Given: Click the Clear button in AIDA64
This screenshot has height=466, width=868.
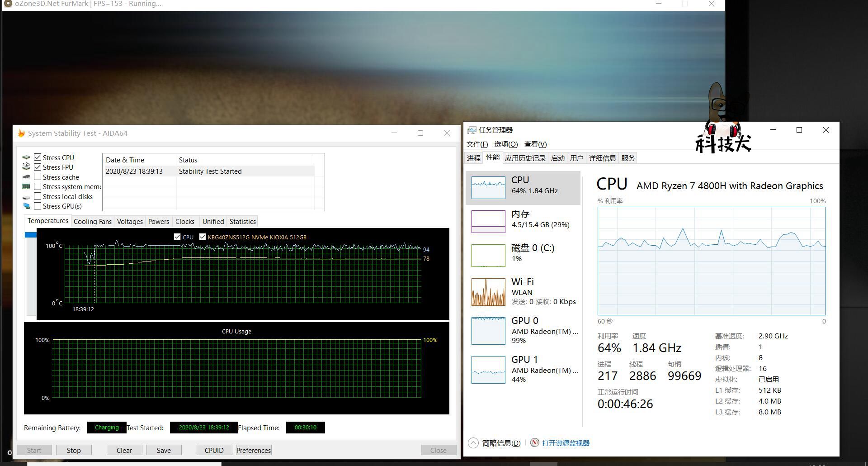Looking at the screenshot, I should pos(124,450).
